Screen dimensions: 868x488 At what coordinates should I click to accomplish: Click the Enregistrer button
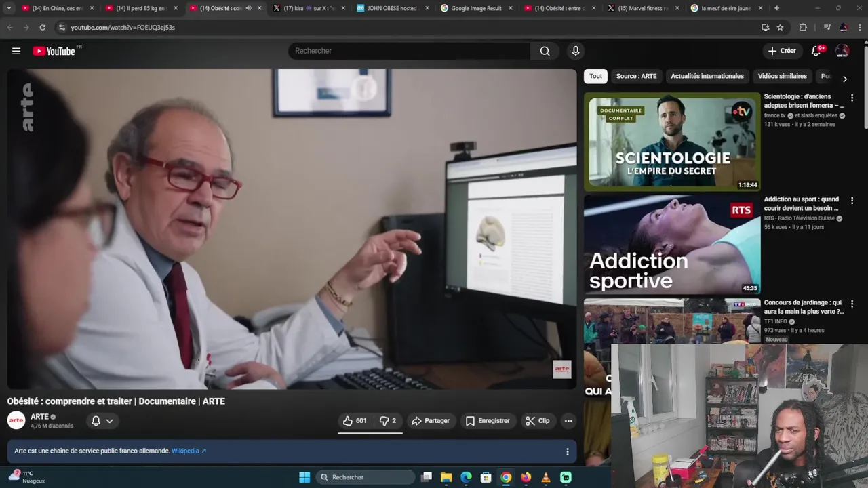(x=488, y=421)
